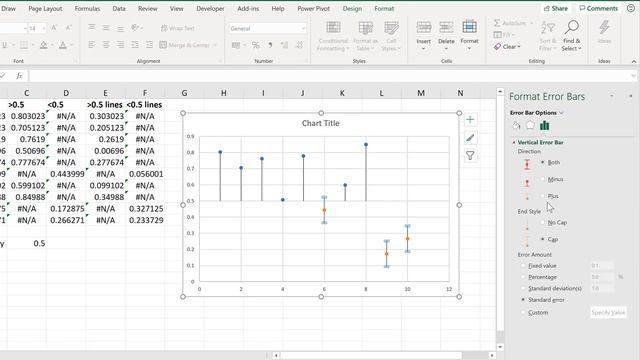Open Sort & Filter tool
This screenshot has height=360, width=640.
pos(548,36)
